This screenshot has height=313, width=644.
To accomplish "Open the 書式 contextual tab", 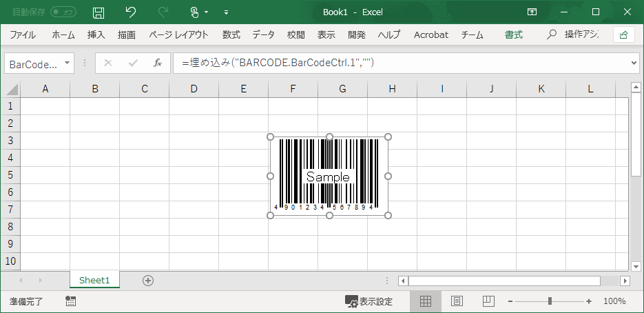I will 513,35.
